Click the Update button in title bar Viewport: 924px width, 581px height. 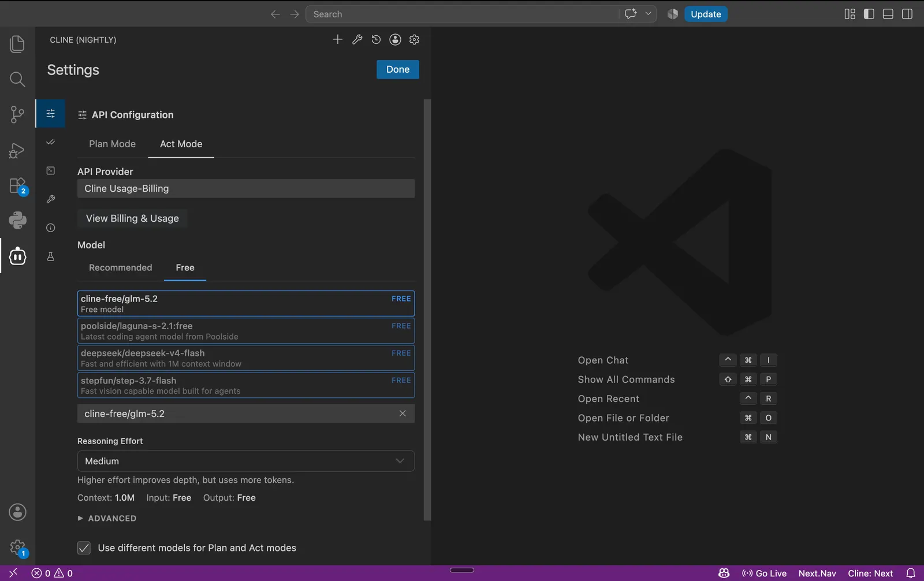tap(706, 14)
